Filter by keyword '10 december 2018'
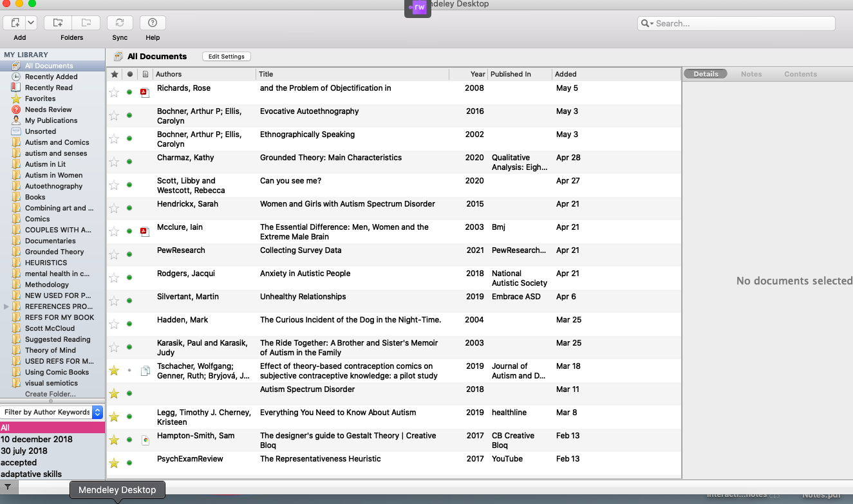 tap(37, 439)
